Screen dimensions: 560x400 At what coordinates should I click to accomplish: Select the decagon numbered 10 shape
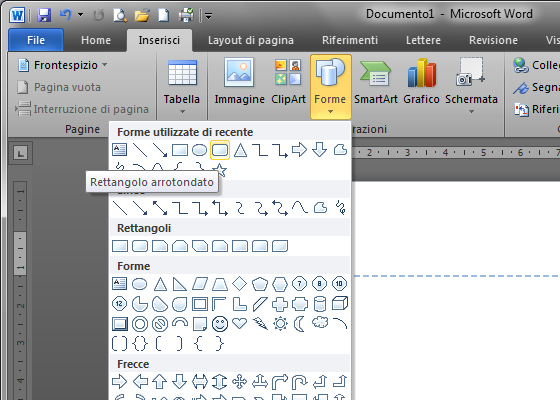(339, 284)
